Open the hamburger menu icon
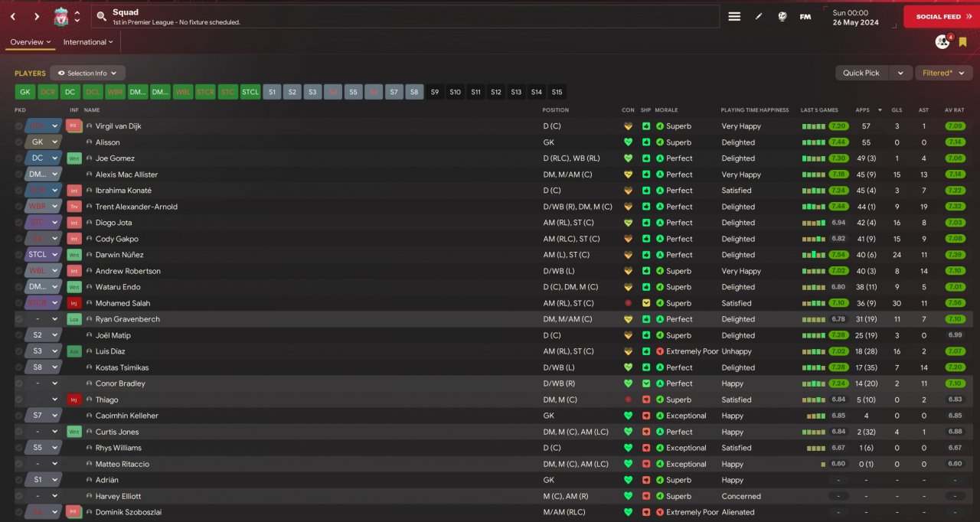This screenshot has height=522, width=980. pyautogui.click(x=734, y=16)
